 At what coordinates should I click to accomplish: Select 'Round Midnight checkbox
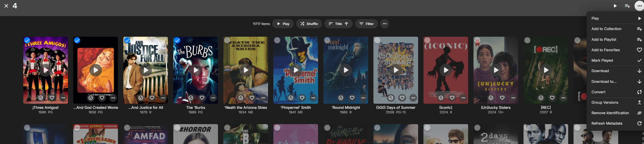pyautogui.click(x=327, y=40)
